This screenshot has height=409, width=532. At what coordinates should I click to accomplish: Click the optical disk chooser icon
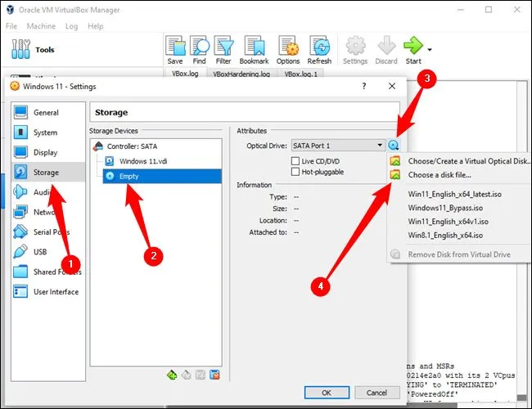[x=394, y=145]
